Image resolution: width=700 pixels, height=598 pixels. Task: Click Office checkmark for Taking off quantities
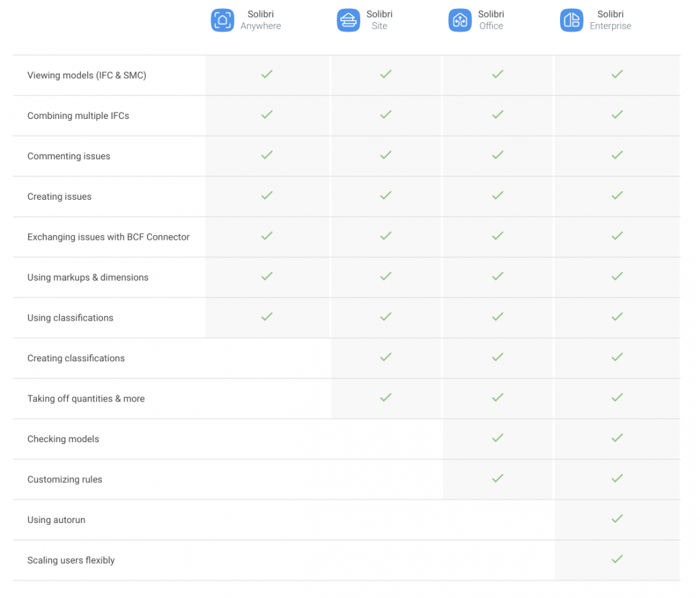(498, 397)
